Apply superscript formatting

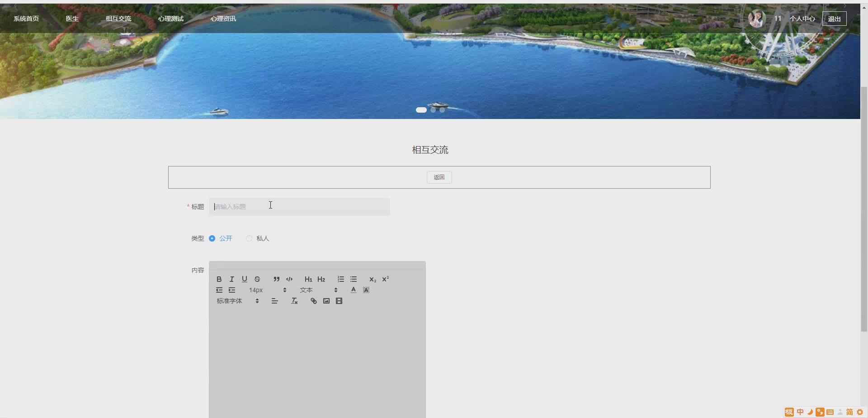[385, 279]
